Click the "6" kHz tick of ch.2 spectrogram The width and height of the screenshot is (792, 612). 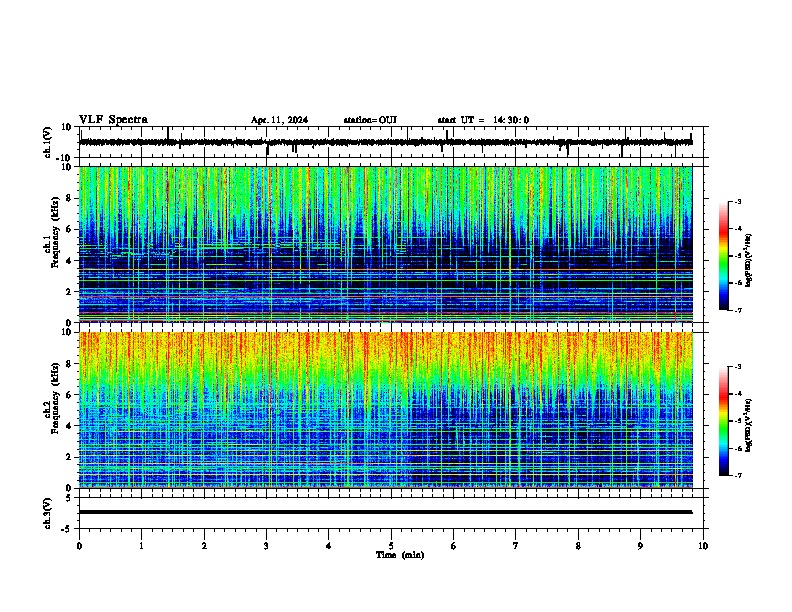69,395
